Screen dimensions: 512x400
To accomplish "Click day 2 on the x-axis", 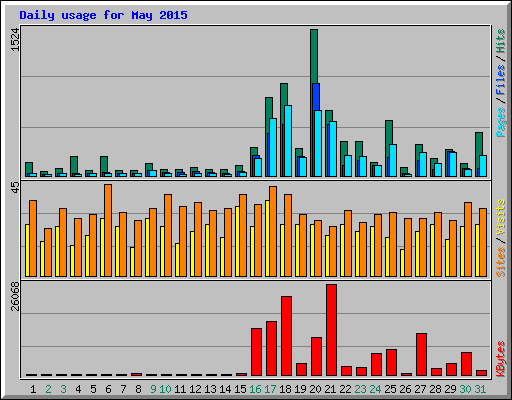I will [48, 389].
